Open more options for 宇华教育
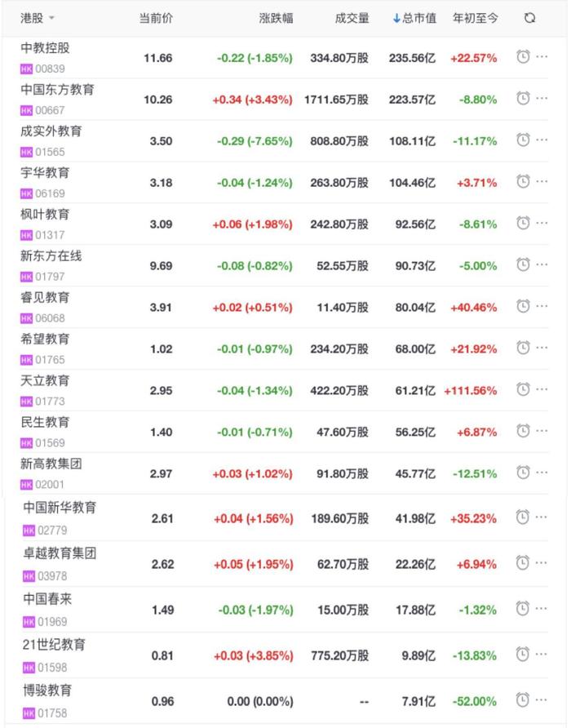This screenshot has height=728, width=571. [542, 181]
